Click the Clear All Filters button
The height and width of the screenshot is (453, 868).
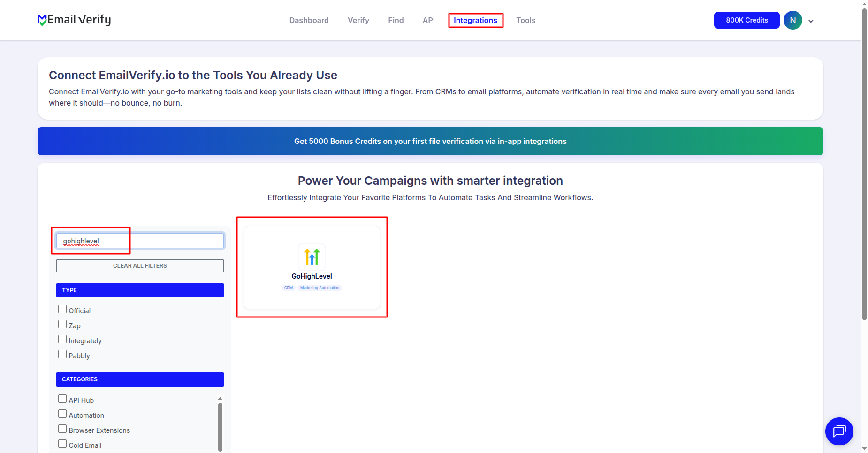(140, 266)
